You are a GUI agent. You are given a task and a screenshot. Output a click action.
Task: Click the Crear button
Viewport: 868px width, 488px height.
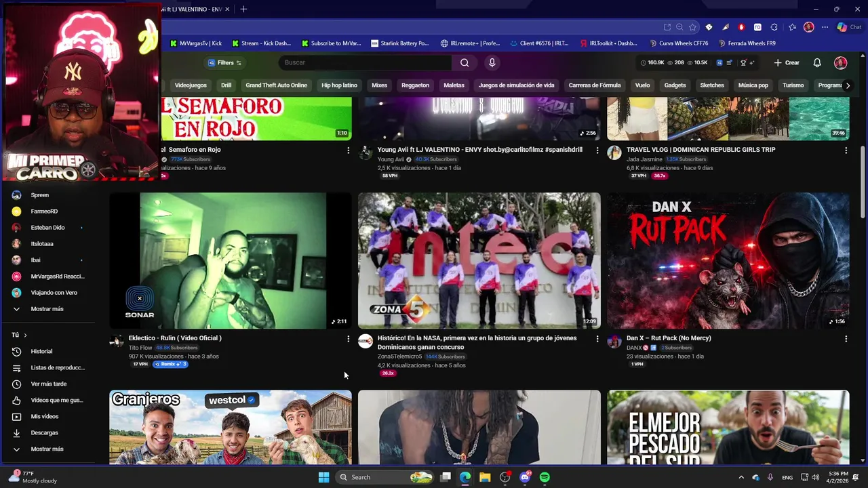coord(787,62)
